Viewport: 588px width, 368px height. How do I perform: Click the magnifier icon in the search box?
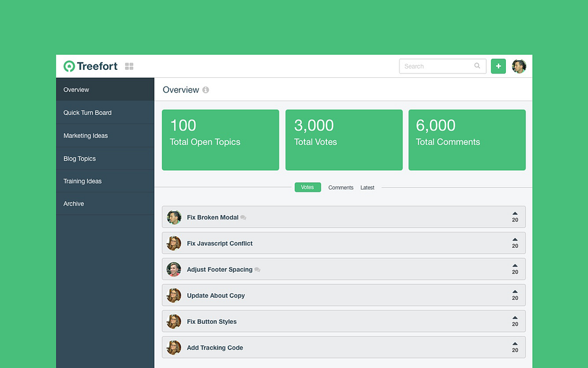click(x=477, y=66)
